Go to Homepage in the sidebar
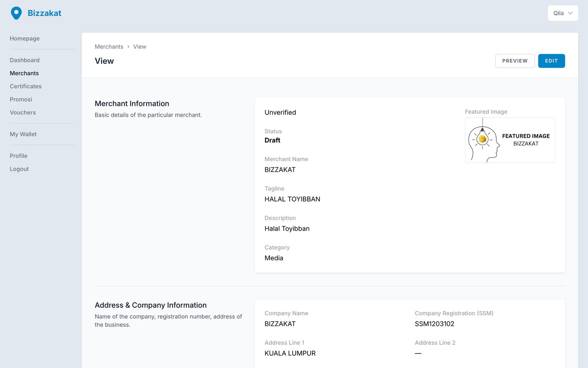 click(x=25, y=39)
